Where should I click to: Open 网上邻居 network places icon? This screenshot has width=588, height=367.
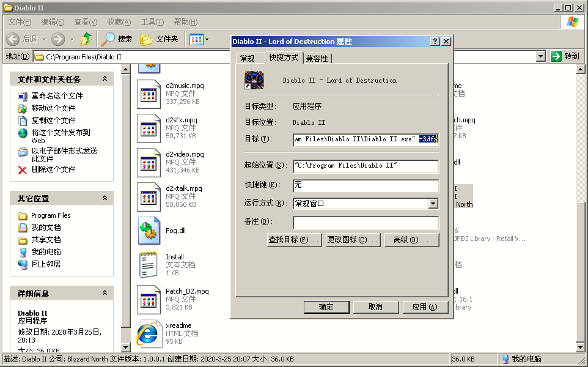pos(23,265)
